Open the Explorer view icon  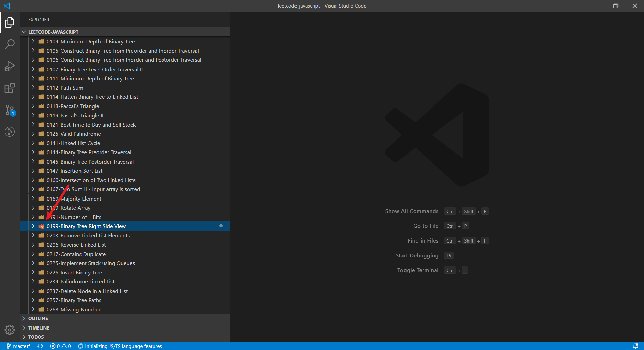pos(10,23)
